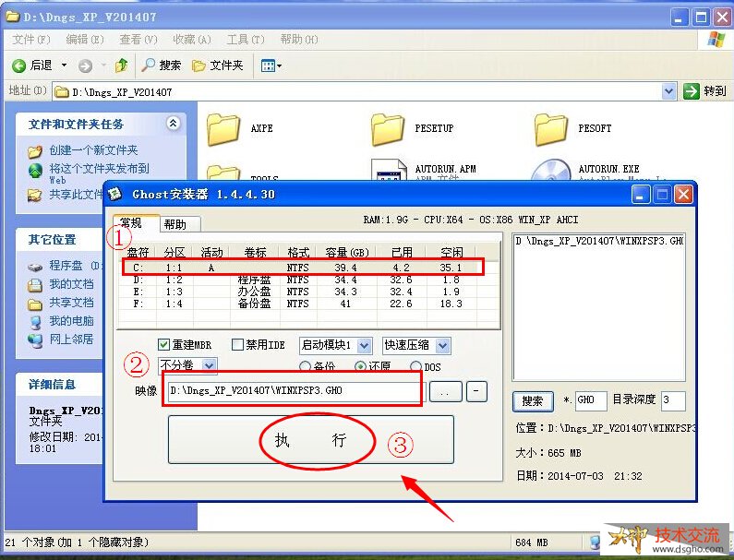
Task: Open the Back button history dropdown arrow
Action: tap(64, 66)
